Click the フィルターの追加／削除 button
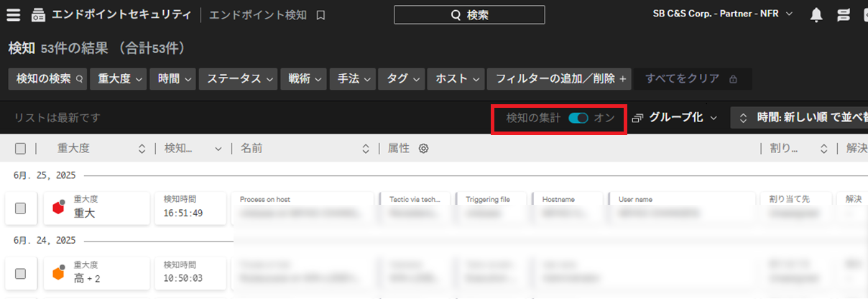Screen dimensions: 868x299 pos(559,79)
